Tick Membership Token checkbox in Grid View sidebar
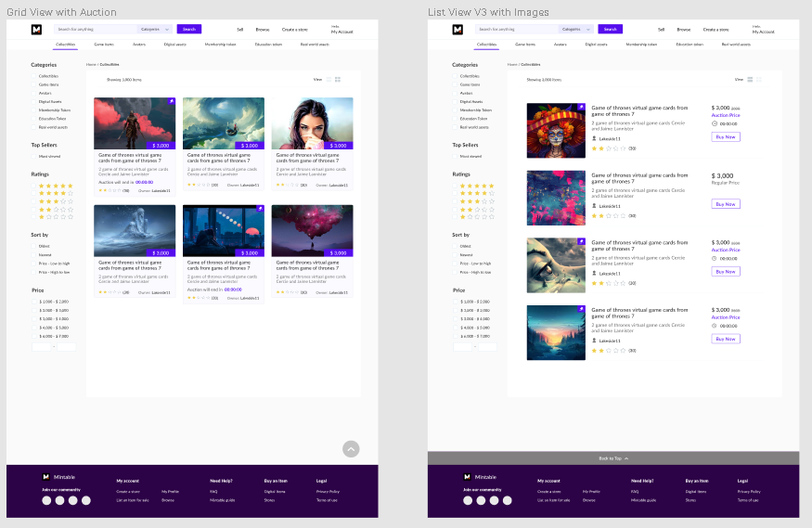 pos(33,110)
